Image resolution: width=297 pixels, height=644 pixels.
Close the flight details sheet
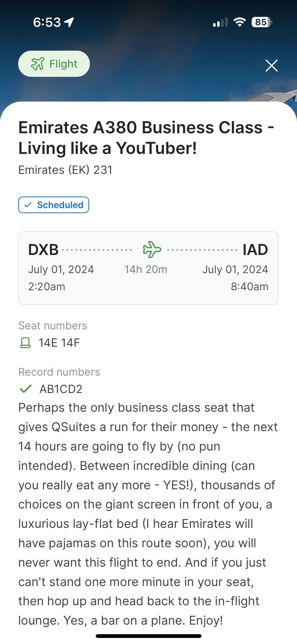point(271,66)
